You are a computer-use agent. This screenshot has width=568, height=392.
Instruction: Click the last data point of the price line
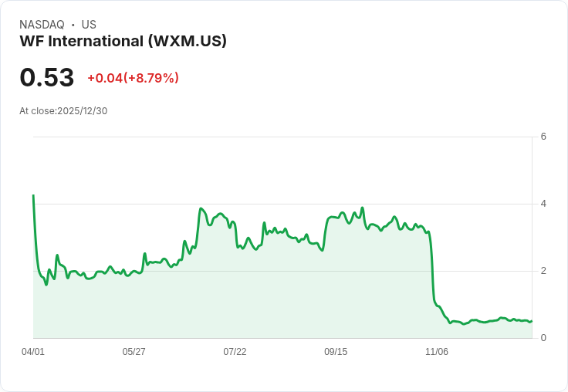tap(532, 321)
